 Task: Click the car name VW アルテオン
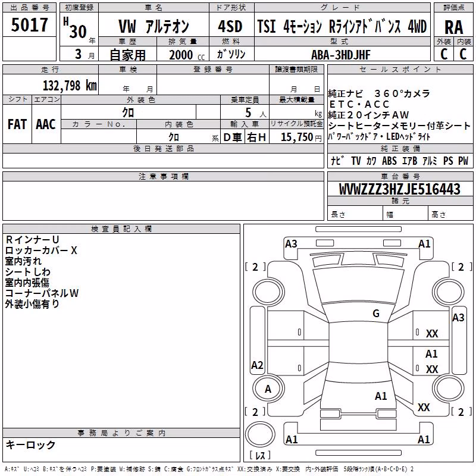(154, 26)
